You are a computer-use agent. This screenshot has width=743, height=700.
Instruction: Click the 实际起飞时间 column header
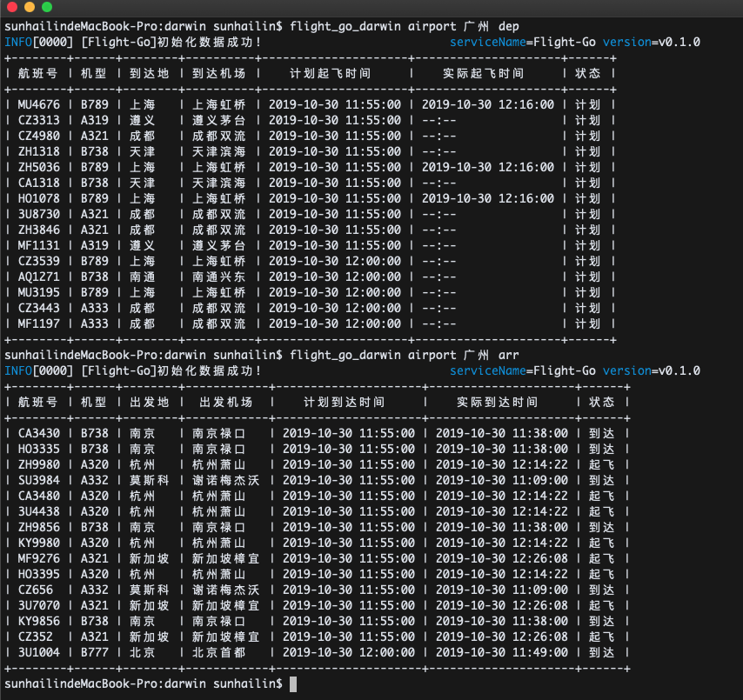(x=484, y=73)
